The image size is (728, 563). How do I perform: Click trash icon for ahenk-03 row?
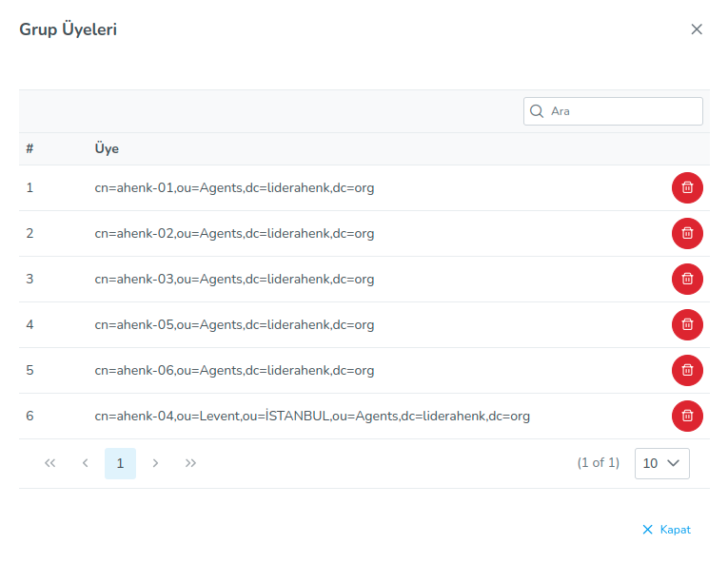click(687, 280)
